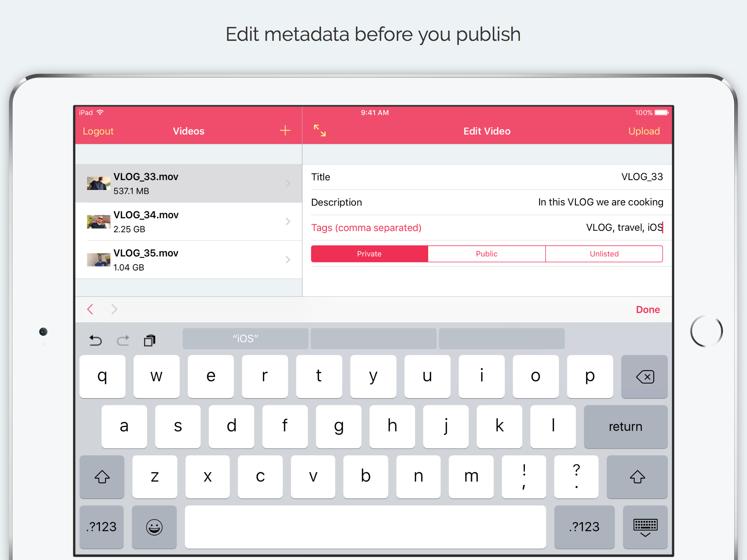The image size is (747, 560).
Task: Tap the question mark period key
Action: pyautogui.click(x=576, y=477)
